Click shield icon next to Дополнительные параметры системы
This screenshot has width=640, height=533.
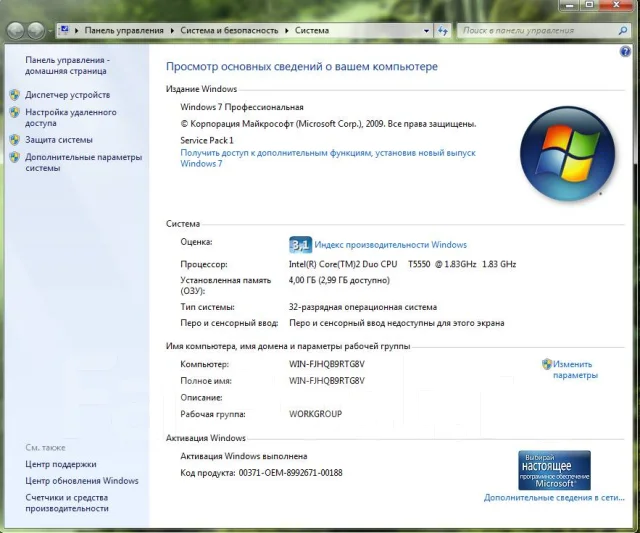tap(15, 157)
